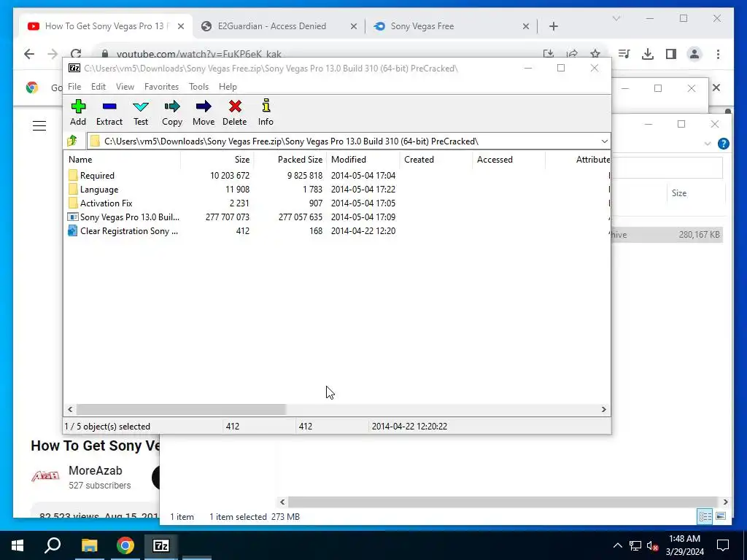The width and height of the screenshot is (747, 560).
Task: Expand the 7-Zip address path dropdown
Action: coord(604,141)
